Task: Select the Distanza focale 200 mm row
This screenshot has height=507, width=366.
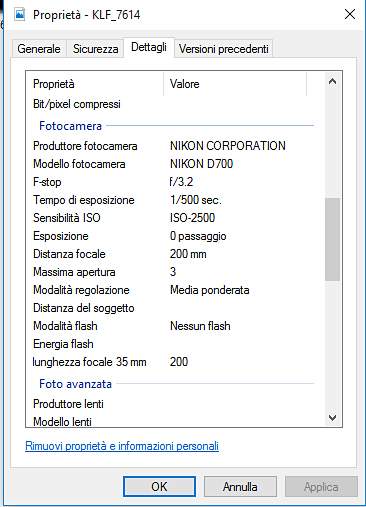Action: point(175,254)
